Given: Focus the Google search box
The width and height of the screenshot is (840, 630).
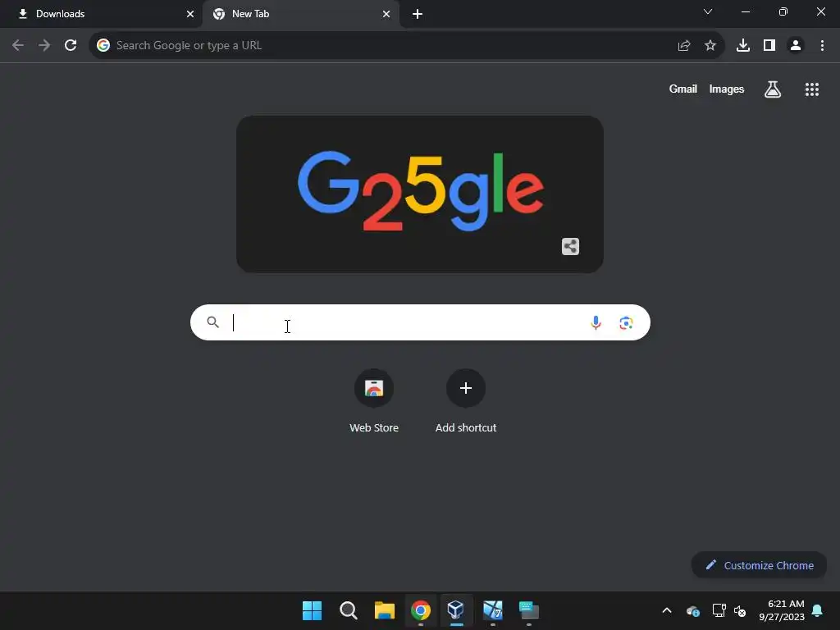Looking at the screenshot, I should click(x=420, y=322).
